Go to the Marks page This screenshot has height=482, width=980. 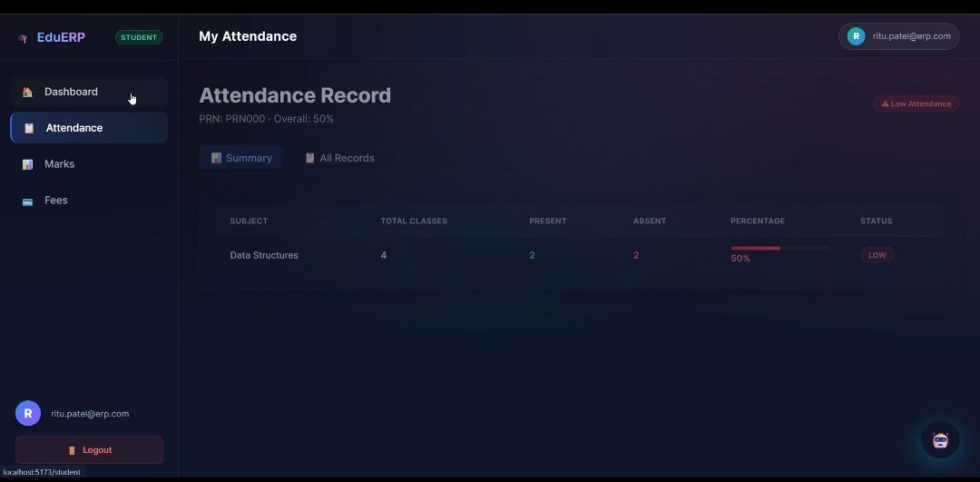tap(89, 164)
